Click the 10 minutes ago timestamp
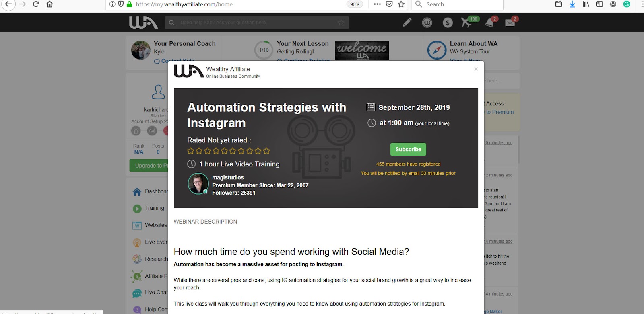644x314 pixels. (x=498, y=143)
